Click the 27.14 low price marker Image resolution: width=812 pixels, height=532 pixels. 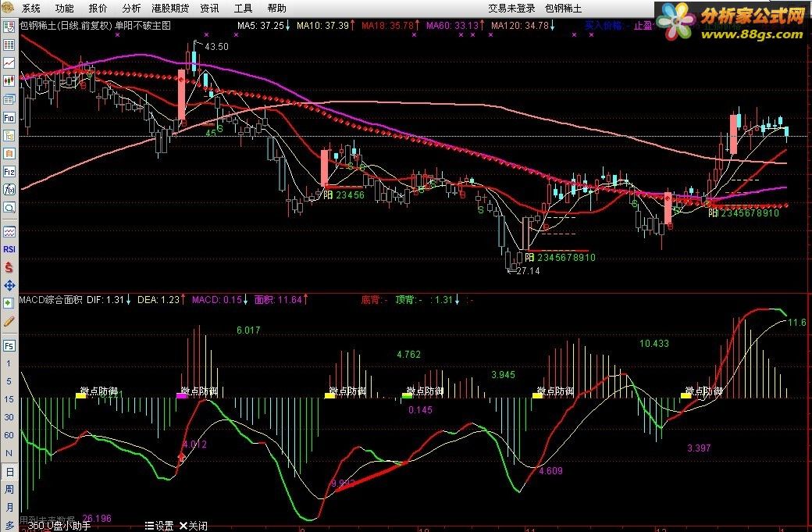(528, 270)
